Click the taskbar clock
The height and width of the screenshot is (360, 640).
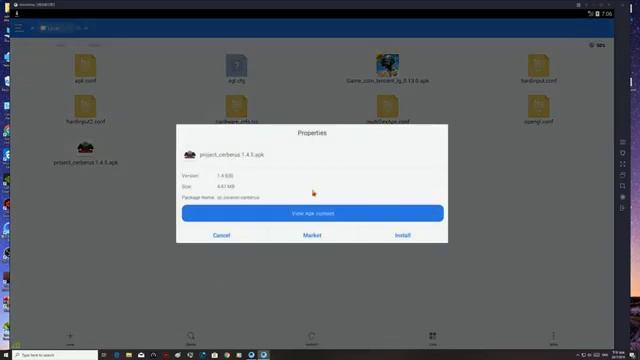coord(619,355)
